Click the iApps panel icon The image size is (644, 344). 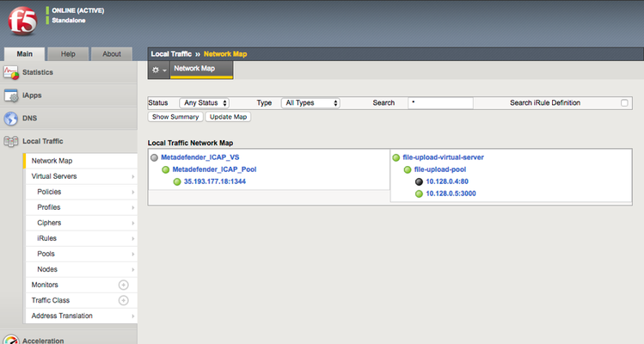pos(11,95)
